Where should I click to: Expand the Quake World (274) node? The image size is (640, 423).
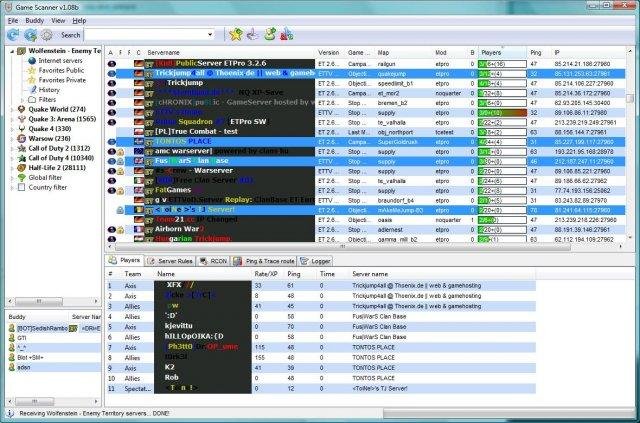tap(12, 109)
